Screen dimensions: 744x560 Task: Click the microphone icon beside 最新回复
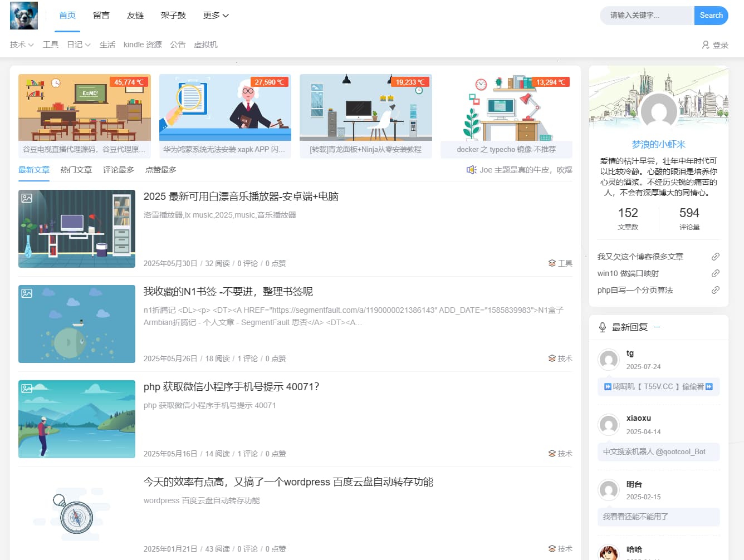click(x=602, y=327)
